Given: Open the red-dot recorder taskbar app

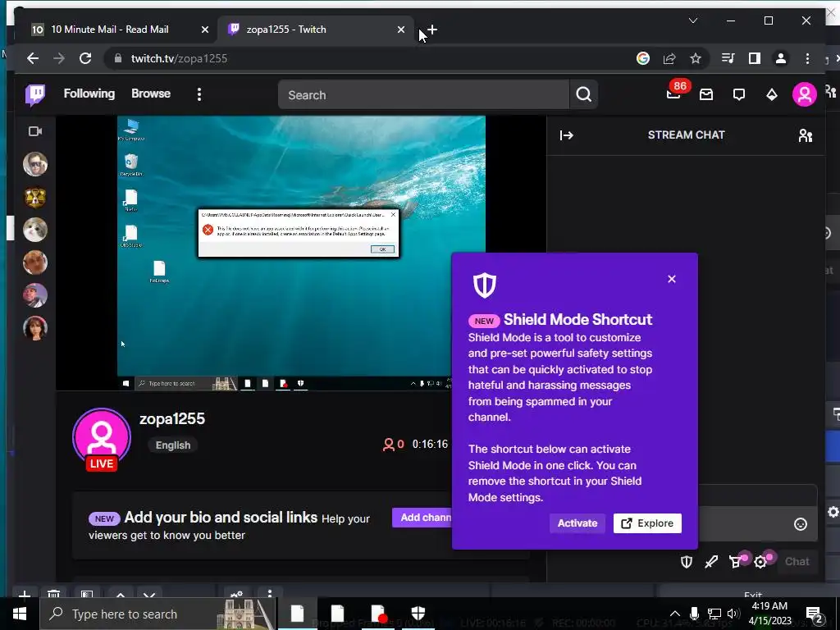Looking at the screenshot, I should [378, 614].
